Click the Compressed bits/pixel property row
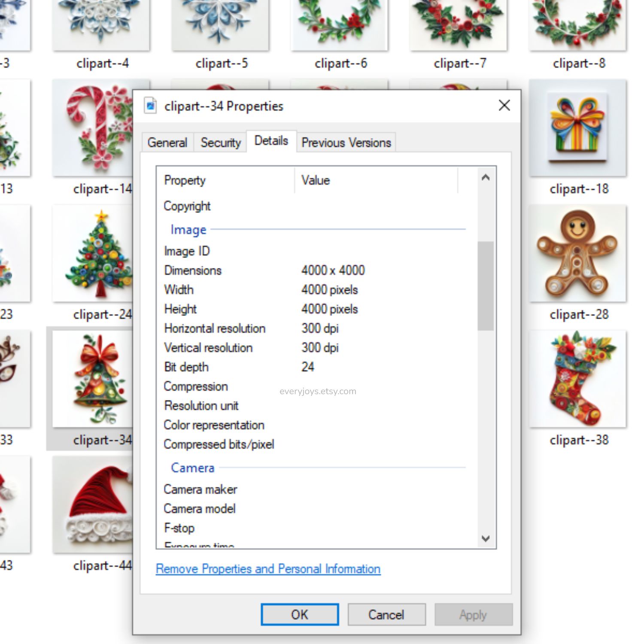644x644 pixels. click(x=316, y=444)
